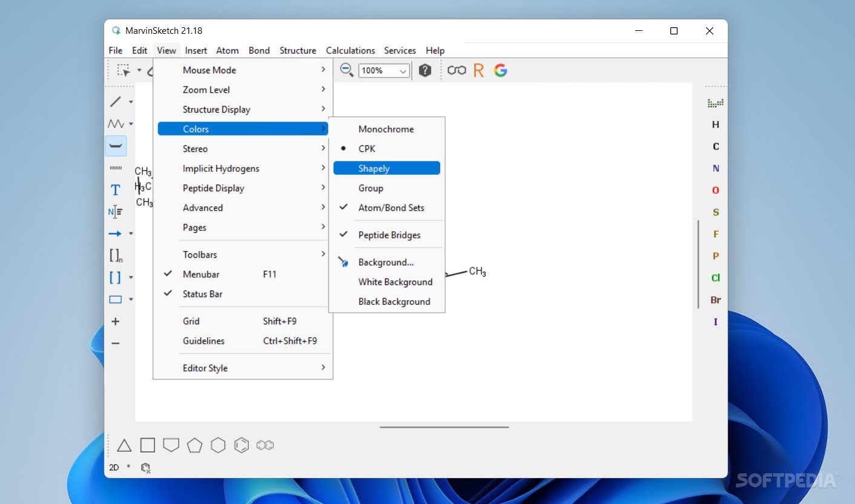Select the single bond line tool
855x504 pixels.
tap(115, 102)
